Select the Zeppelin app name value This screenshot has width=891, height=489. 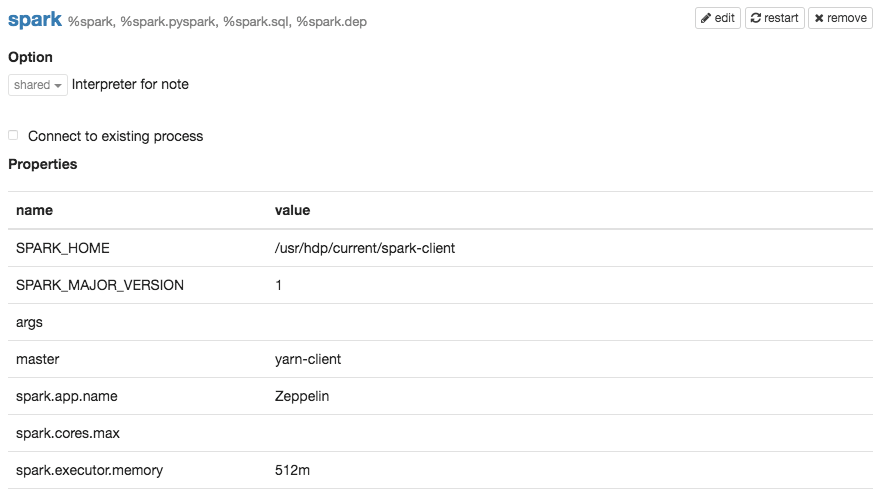[302, 396]
